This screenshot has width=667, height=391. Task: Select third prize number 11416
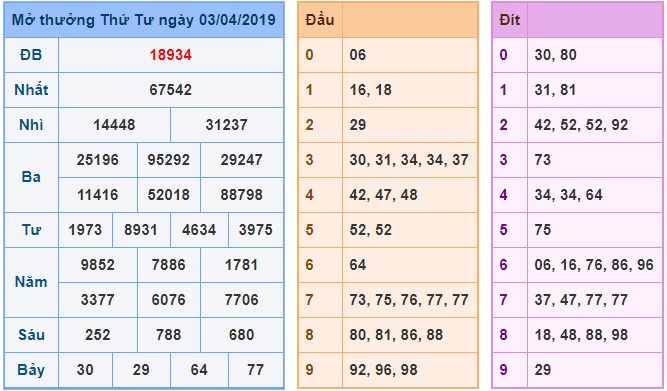(x=97, y=195)
